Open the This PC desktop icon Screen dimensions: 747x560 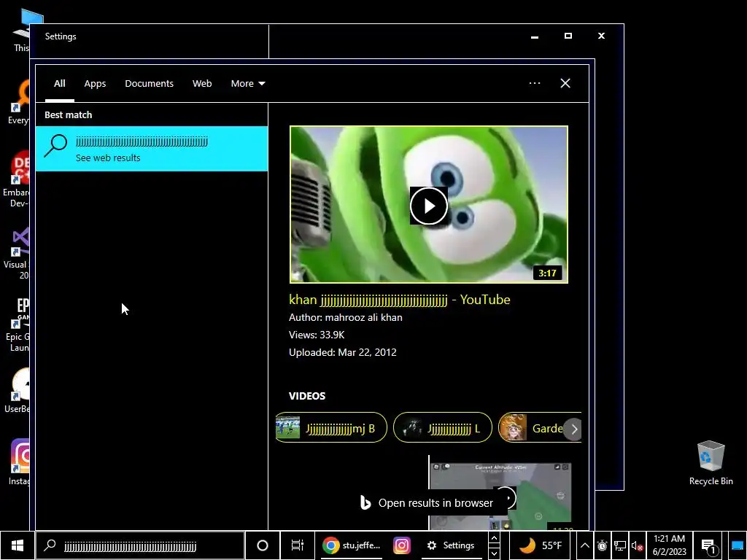(21, 29)
